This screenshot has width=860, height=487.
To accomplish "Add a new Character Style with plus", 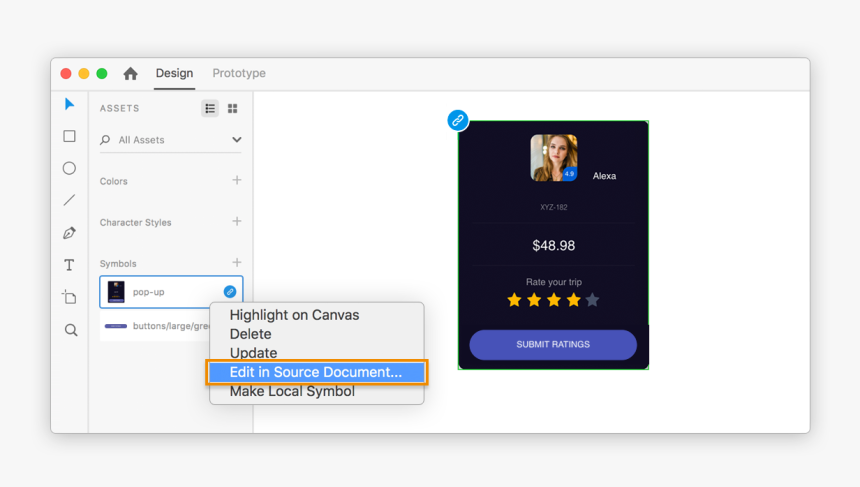I will 236,221.
